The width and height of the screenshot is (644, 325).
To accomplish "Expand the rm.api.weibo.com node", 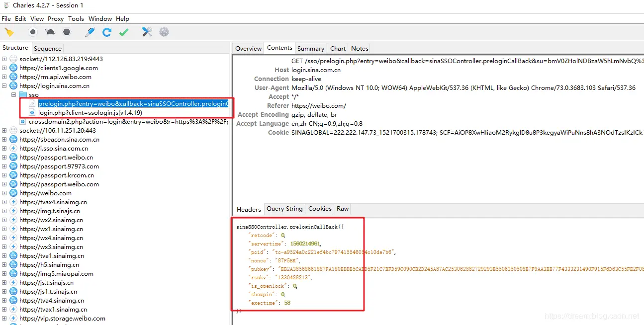I will click(x=4, y=77).
